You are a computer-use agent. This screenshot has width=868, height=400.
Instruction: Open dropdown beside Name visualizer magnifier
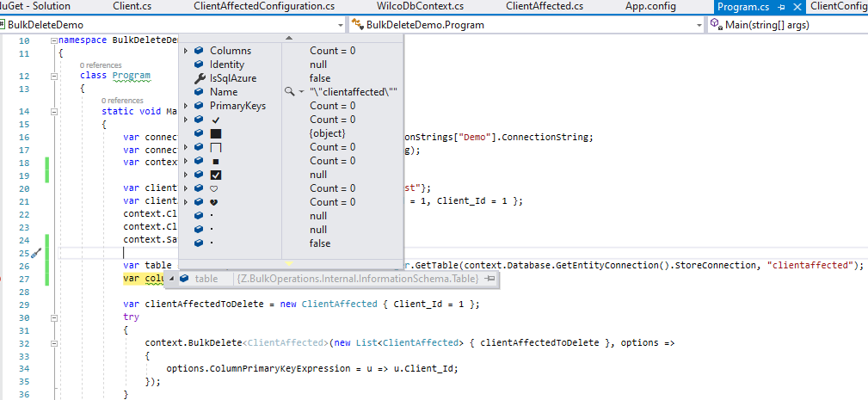[301, 92]
